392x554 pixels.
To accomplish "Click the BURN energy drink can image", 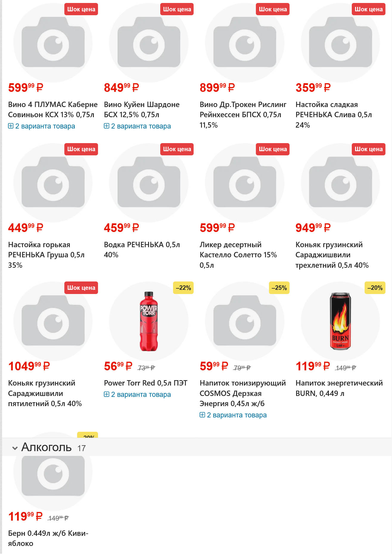I will [x=340, y=321].
